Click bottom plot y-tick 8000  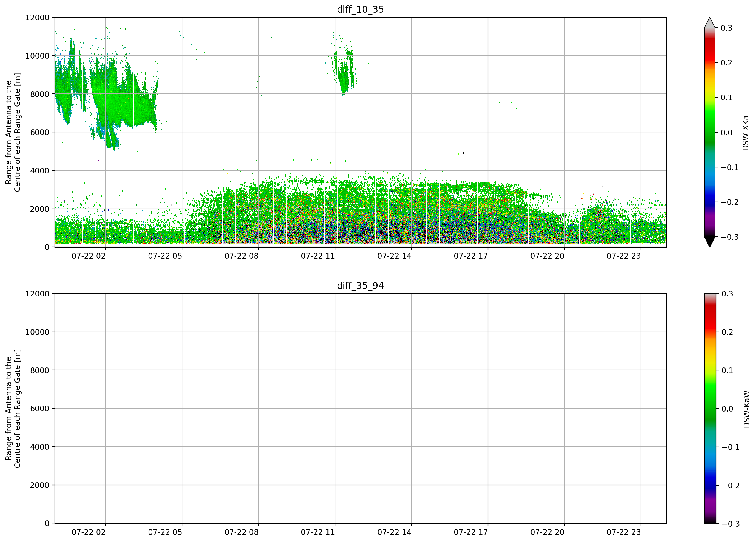[x=40, y=370]
